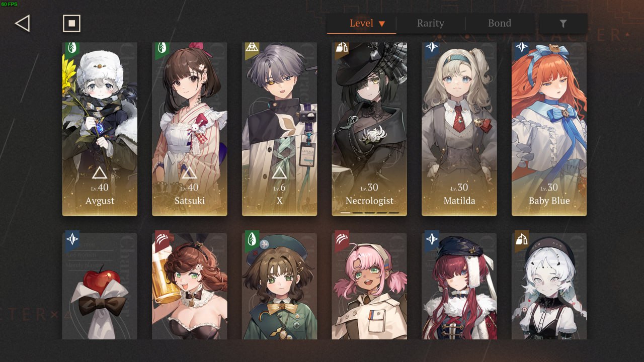Viewport: 644px width, 362px height.
Task: Click Necrologist's mineral afflatus badge
Action: tap(342, 49)
